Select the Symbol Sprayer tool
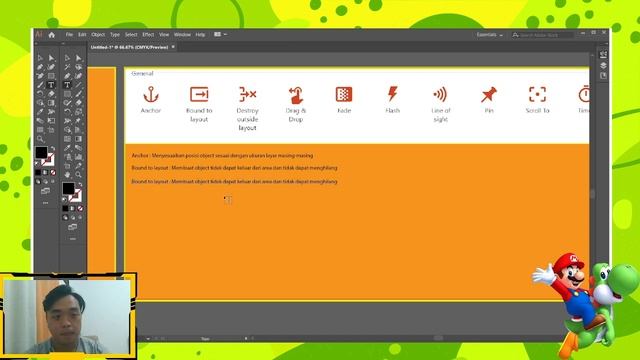The width and height of the screenshot is (640, 360). pos(67,157)
